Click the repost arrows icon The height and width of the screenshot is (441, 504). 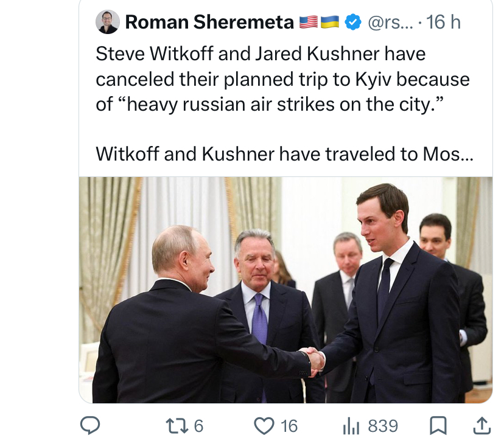[177, 426]
